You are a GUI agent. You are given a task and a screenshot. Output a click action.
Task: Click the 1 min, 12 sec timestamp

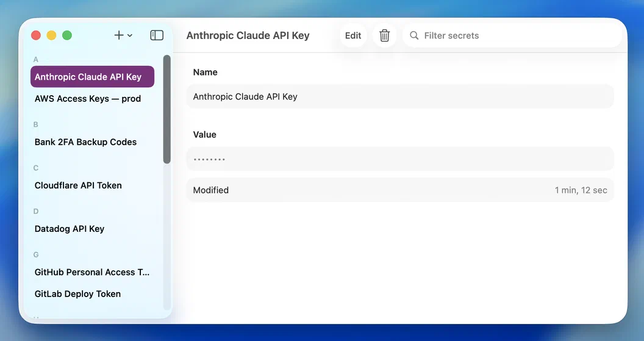click(581, 190)
